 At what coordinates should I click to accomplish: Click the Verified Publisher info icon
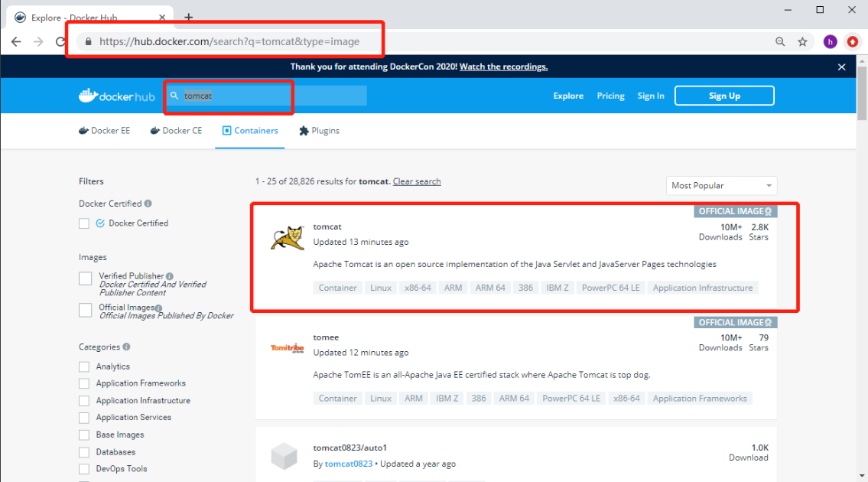pyautogui.click(x=170, y=276)
